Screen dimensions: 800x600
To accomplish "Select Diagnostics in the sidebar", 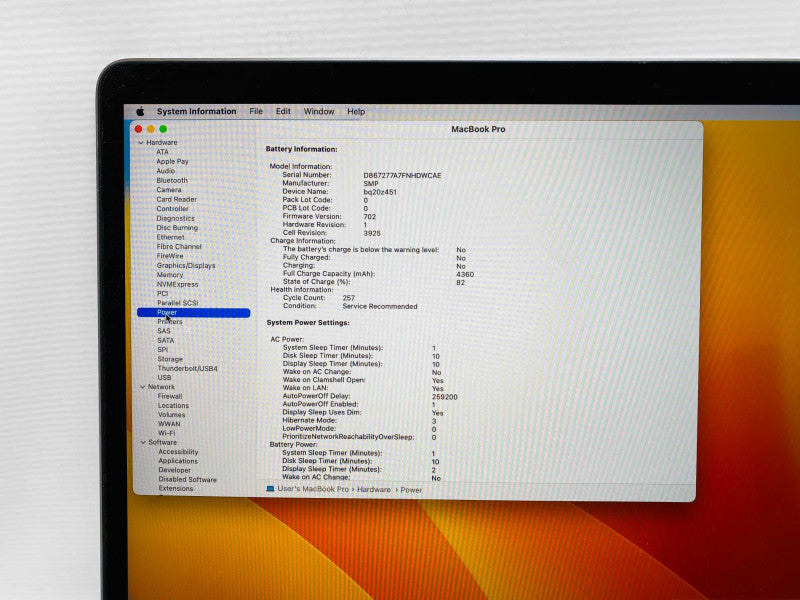I will click(x=176, y=218).
